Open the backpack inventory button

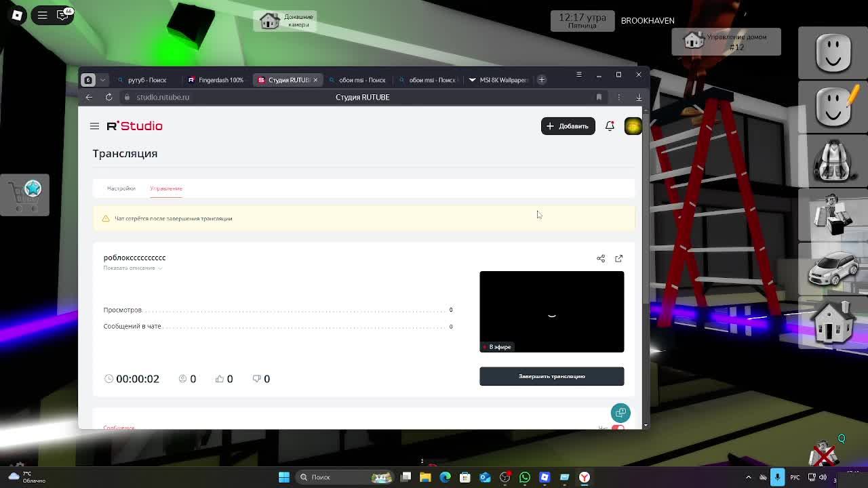[833, 161]
